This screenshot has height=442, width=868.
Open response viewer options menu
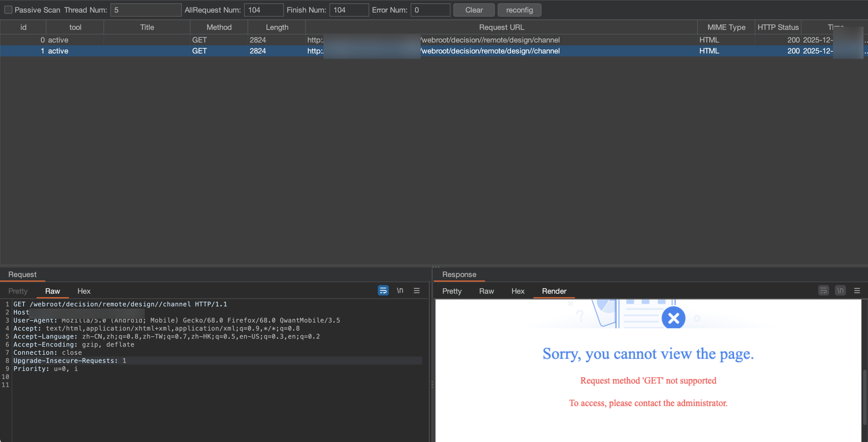click(x=857, y=290)
